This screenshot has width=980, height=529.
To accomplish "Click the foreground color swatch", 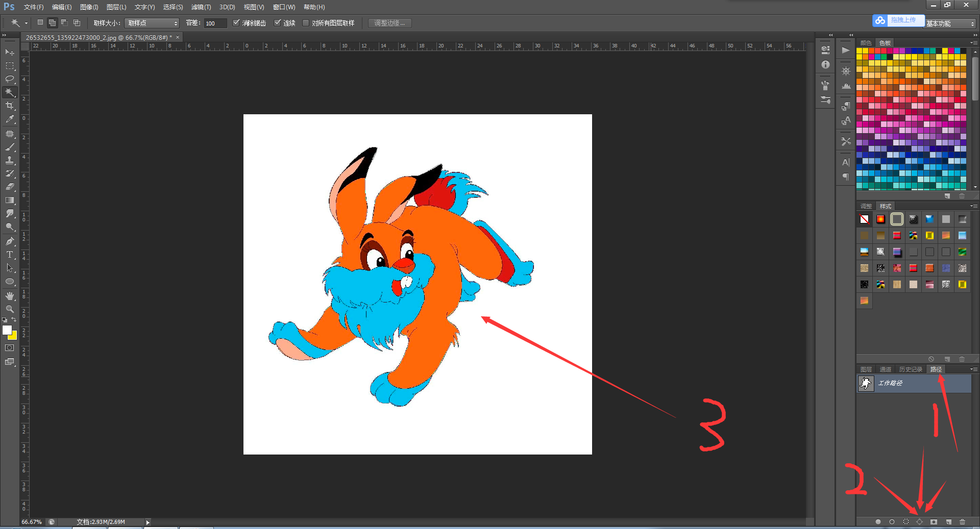I will coord(7,331).
